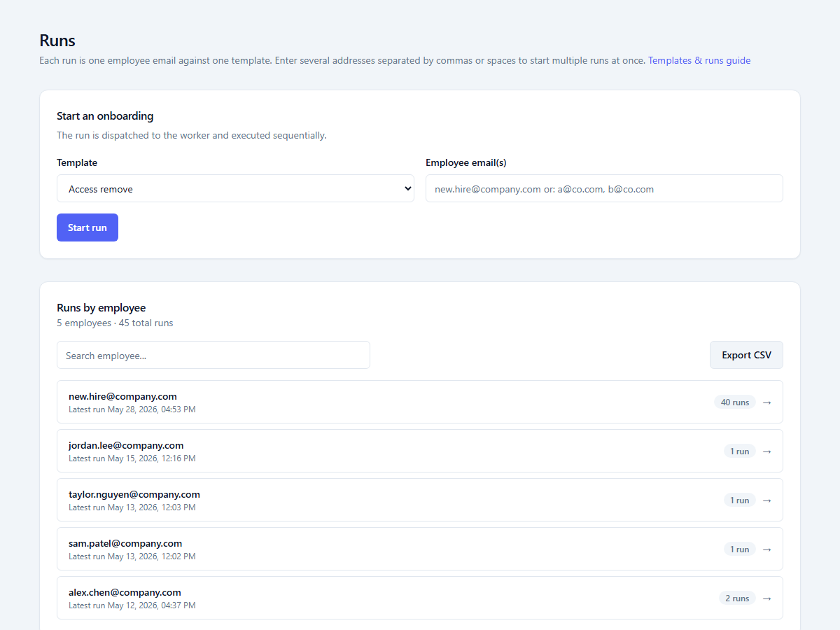Select the sam.patel@company.com employee name
Screen dimensions: 840x630
click(x=125, y=543)
